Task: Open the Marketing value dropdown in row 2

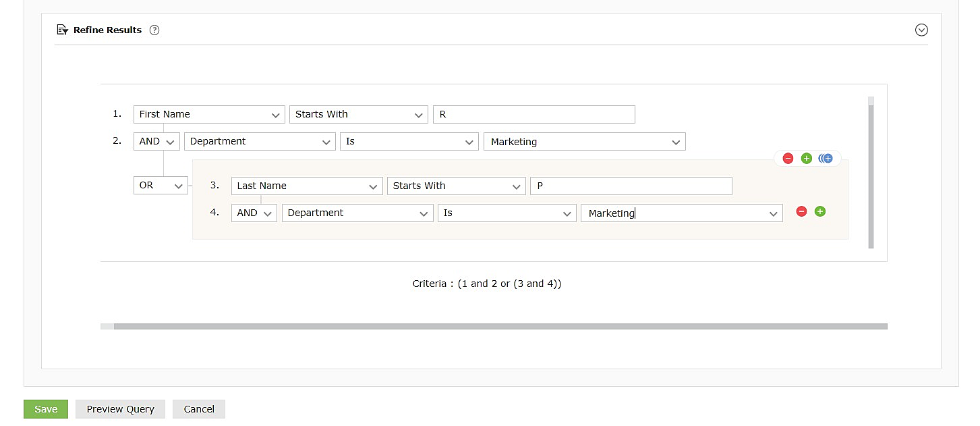Action: tap(584, 142)
